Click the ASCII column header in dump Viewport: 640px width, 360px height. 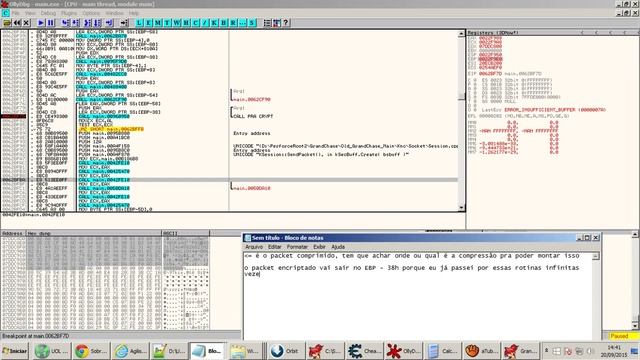click(x=186, y=233)
